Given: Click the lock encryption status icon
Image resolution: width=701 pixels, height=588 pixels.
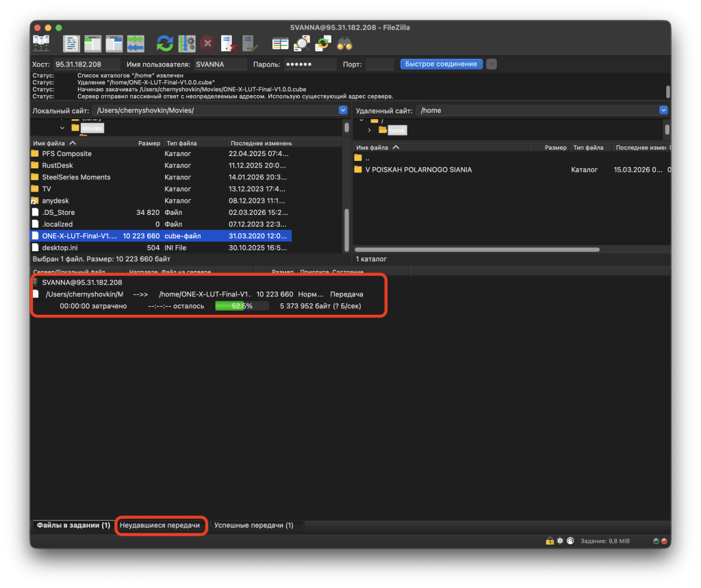Looking at the screenshot, I should 549,541.
